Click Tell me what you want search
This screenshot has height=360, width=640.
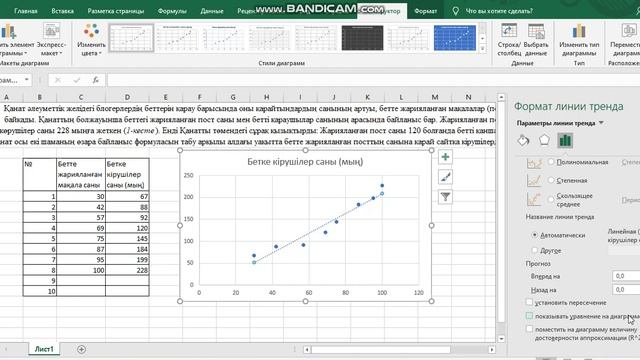[499, 11]
